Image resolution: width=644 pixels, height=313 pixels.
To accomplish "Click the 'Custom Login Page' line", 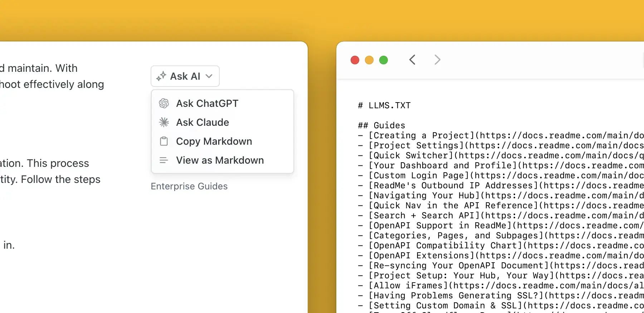I will 501,175.
